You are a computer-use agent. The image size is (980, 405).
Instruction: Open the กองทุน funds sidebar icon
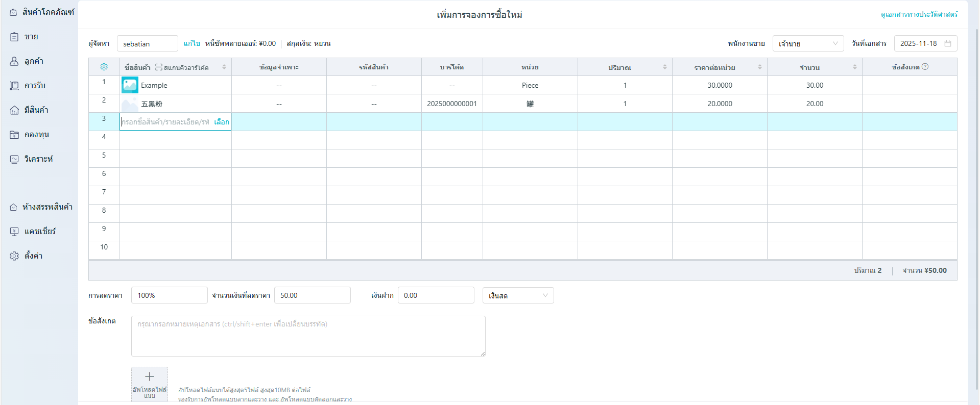14,135
